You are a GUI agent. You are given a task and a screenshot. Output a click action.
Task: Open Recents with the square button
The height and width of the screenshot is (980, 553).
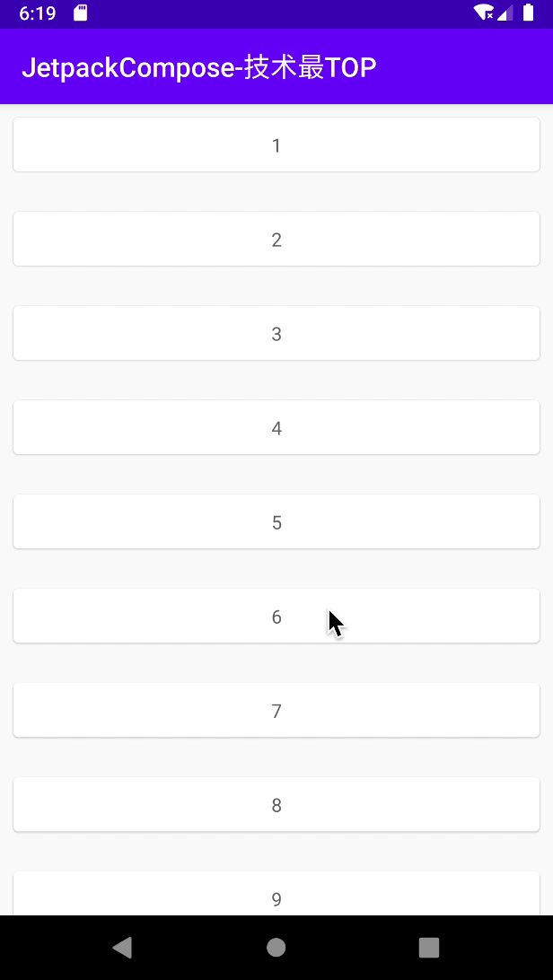click(x=429, y=947)
